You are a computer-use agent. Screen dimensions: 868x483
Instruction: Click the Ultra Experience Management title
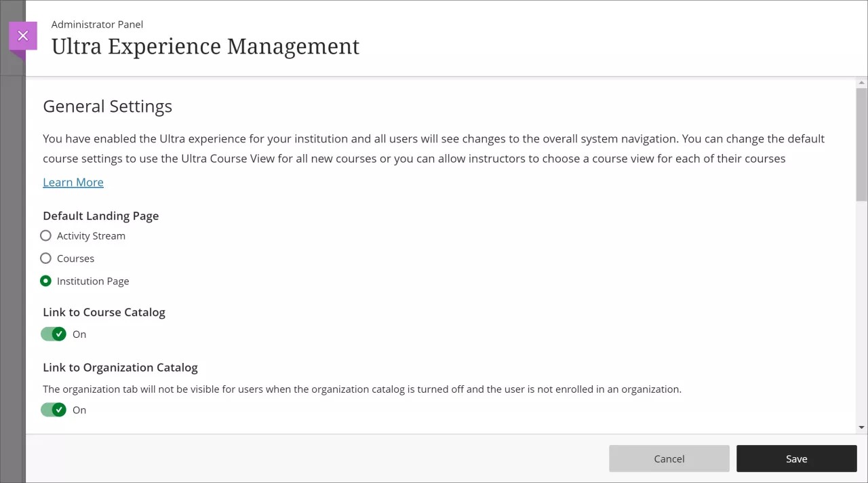205,46
